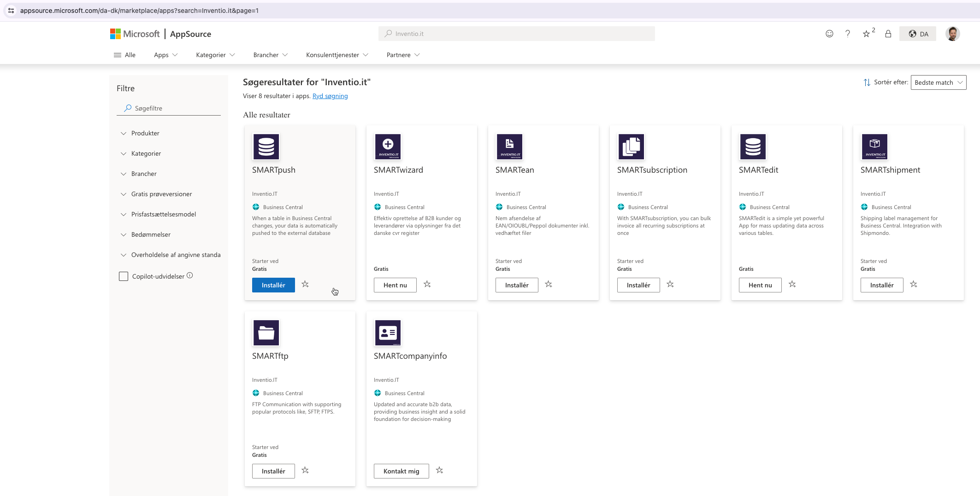Open the Kategorier nav menu
The height and width of the screenshot is (496, 980).
(x=215, y=55)
